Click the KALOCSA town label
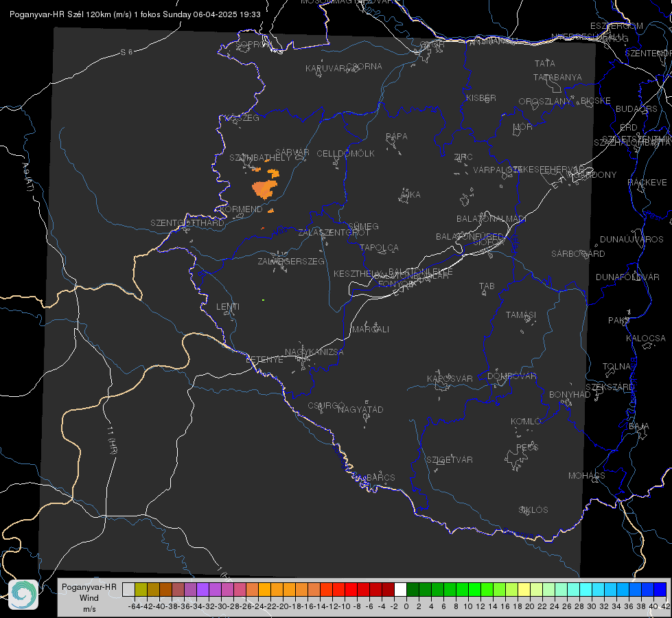Image resolution: width=672 pixels, height=618 pixels. [646, 339]
